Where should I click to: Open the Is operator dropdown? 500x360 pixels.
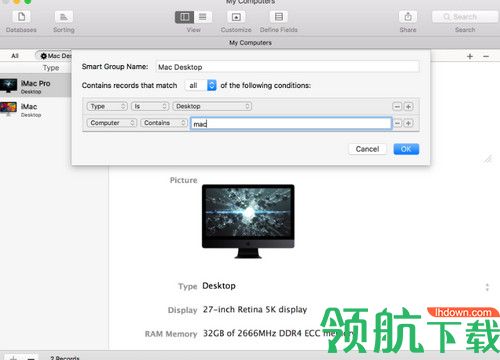pyautogui.click(x=150, y=106)
